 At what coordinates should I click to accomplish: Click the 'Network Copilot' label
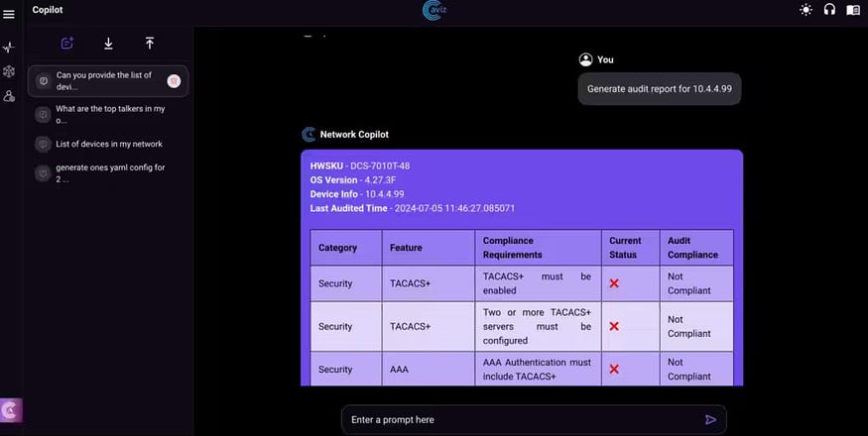point(354,135)
